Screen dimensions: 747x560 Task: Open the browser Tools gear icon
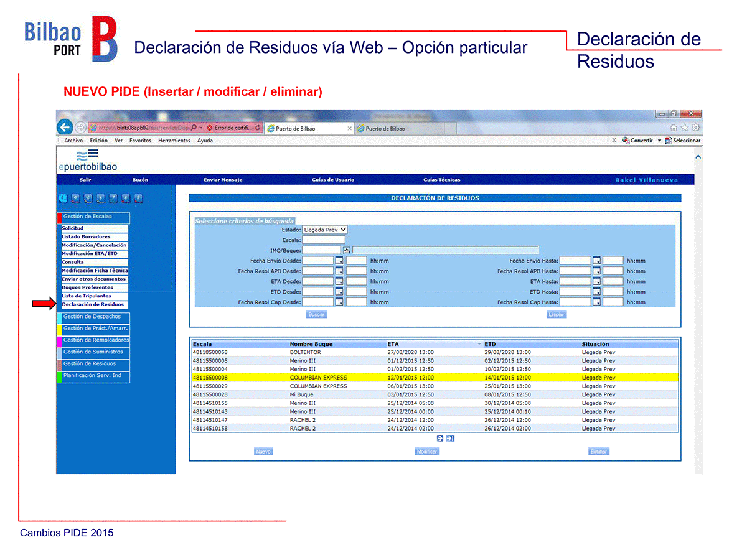coord(696,128)
